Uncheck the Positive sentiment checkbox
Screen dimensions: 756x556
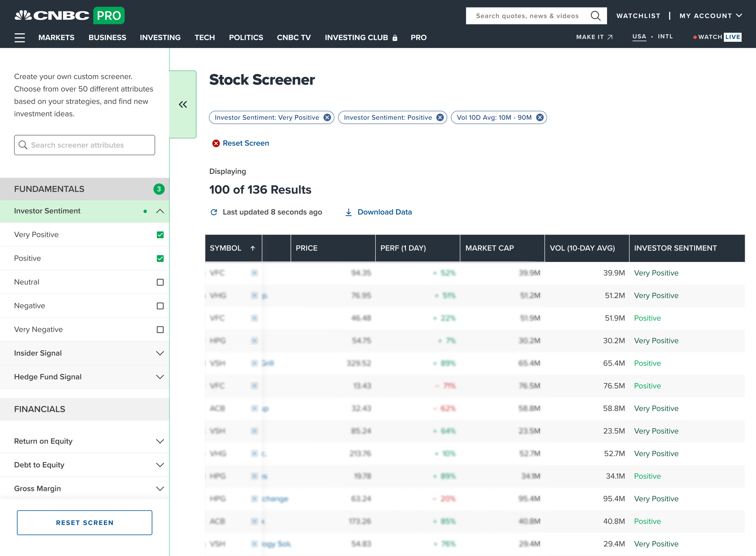pyautogui.click(x=160, y=258)
